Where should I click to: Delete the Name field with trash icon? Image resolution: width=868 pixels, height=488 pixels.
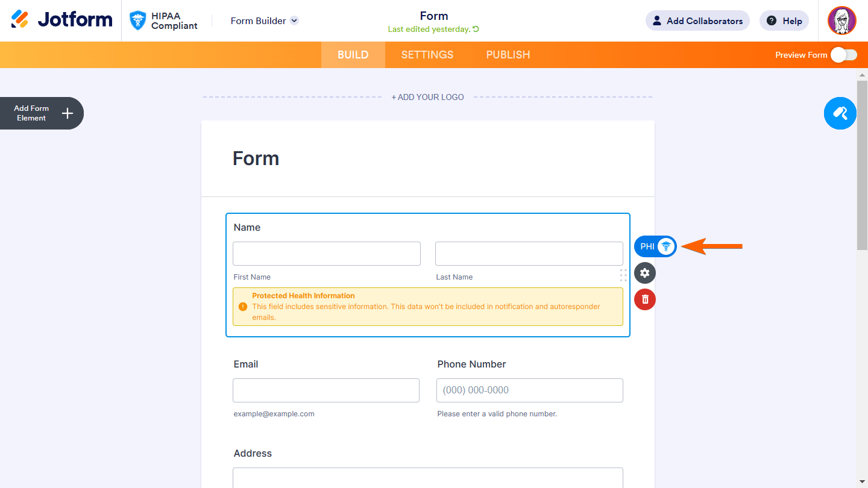pos(644,299)
